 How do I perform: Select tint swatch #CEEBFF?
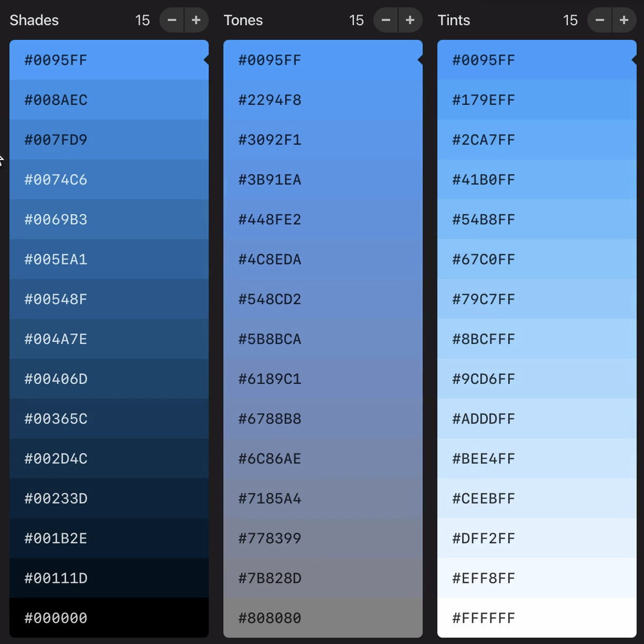pos(537,498)
